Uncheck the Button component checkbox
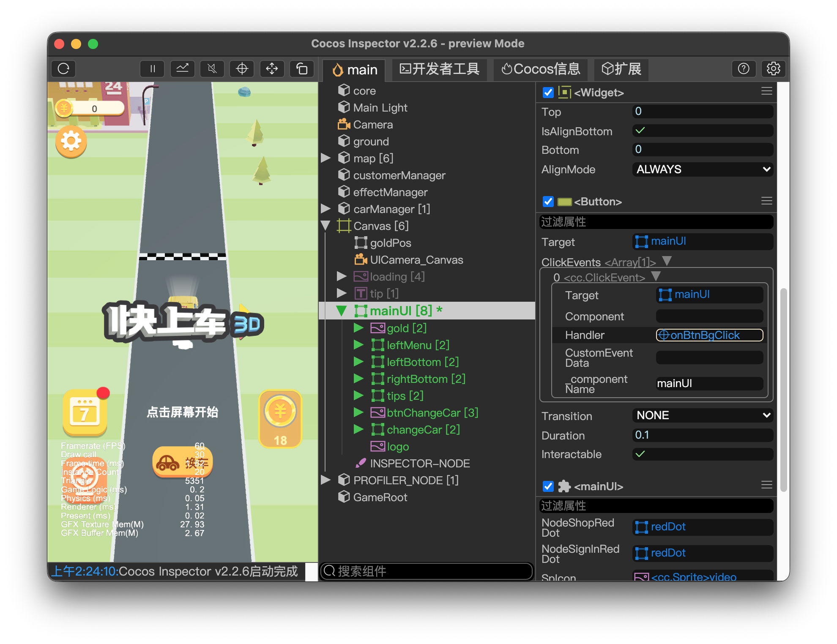837x644 pixels. [548, 202]
